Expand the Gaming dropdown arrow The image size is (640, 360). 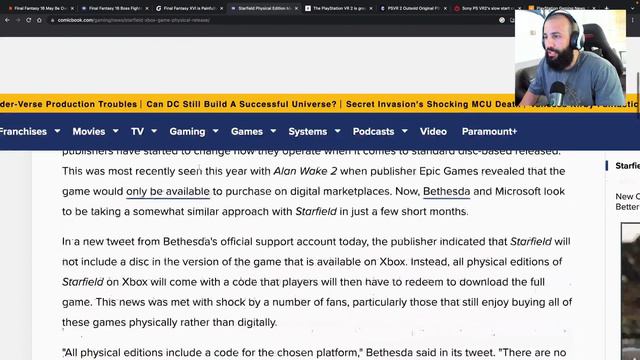[216, 131]
